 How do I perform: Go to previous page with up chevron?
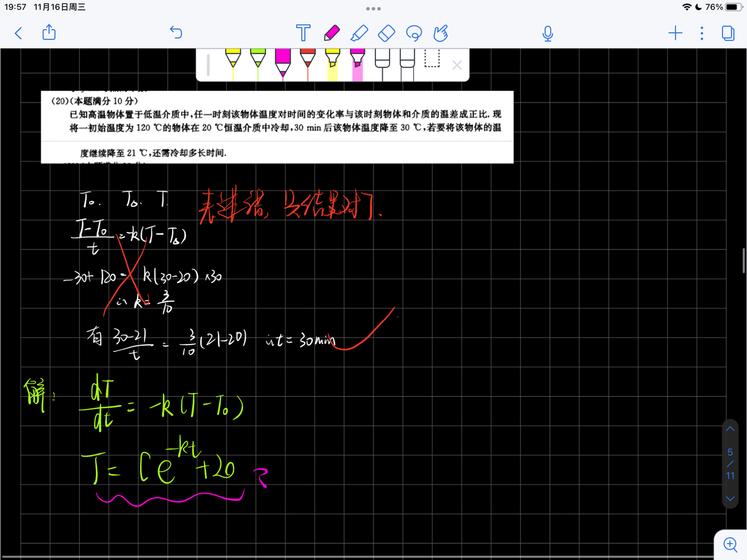(x=730, y=428)
